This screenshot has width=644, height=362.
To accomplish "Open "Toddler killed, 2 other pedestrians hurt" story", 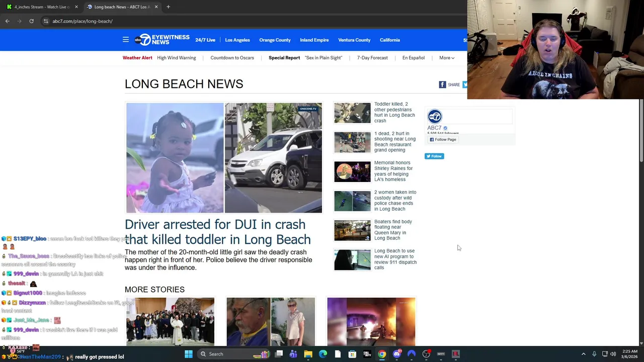I will click(x=394, y=112).
